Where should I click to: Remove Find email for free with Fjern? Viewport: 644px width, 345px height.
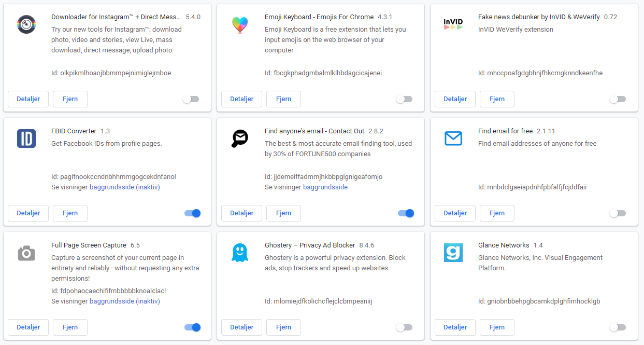[497, 213]
